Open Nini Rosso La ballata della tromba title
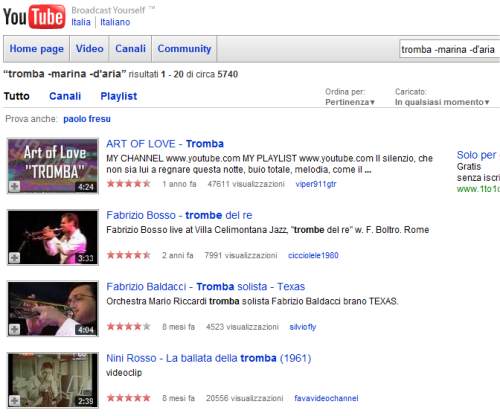 (209, 358)
